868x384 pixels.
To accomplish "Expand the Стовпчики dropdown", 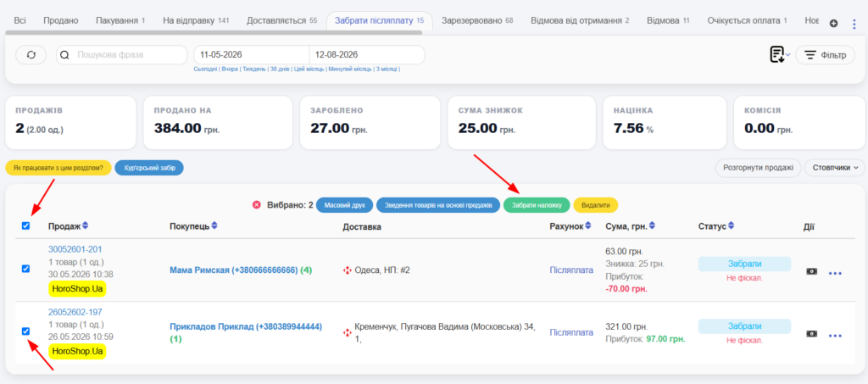I will coord(835,168).
